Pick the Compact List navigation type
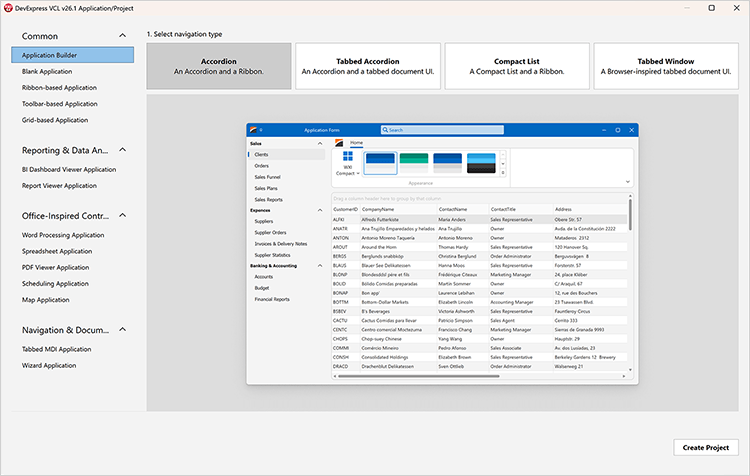 (x=517, y=66)
